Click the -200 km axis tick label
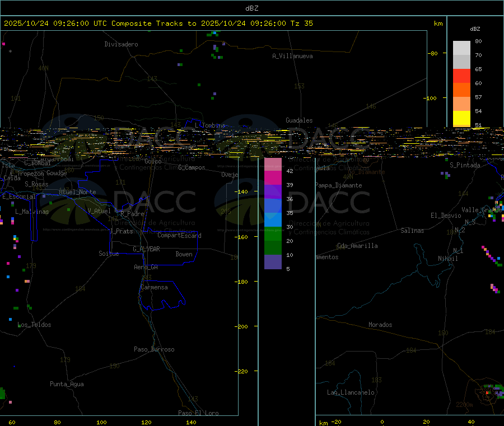Screen dimensions: 504x426 pos(241,326)
